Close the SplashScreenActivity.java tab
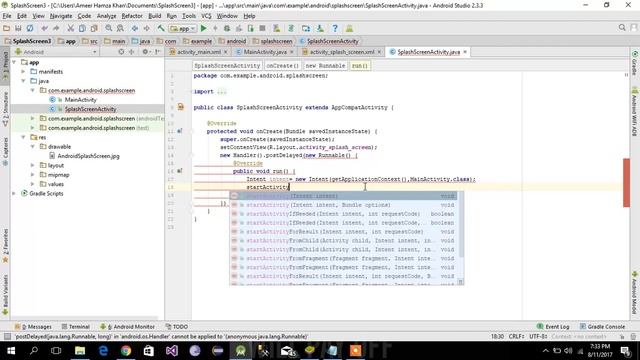This screenshot has width=640, height=360. tap(465, 52)
